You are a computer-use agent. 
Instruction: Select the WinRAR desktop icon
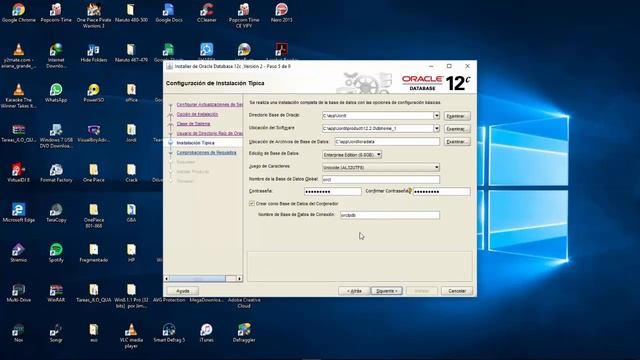coord(56,292)
